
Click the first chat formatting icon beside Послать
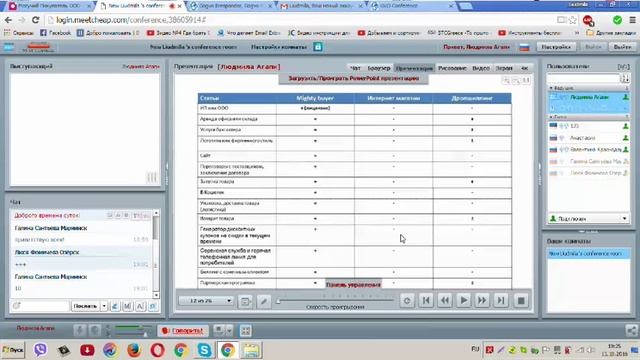(115, 306)
